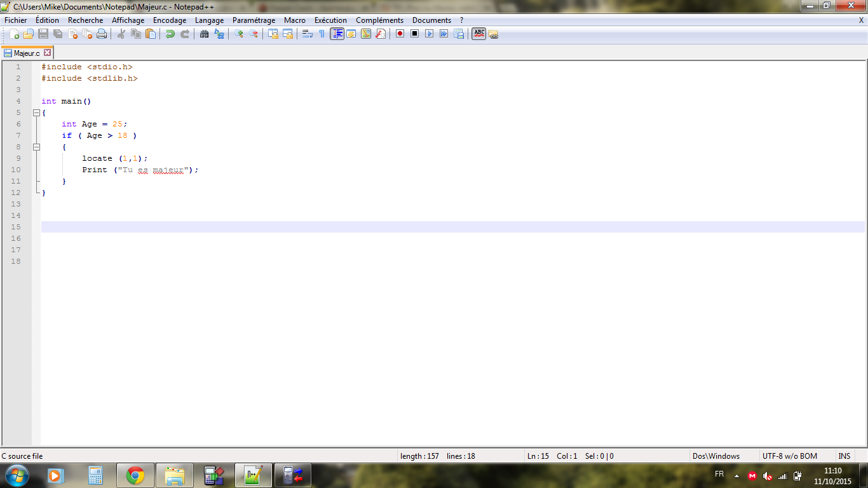Open the Édition menu
This screenshot has height=488, width=868.
click(x=47, y=20)
